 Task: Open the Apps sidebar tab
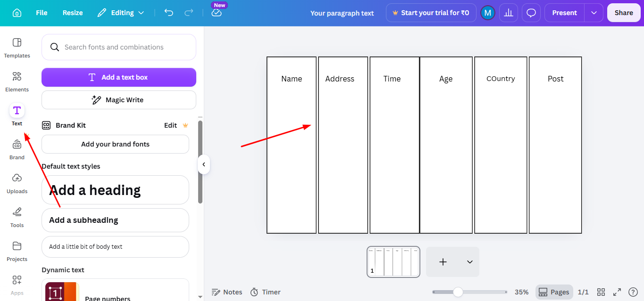click(x=17, y=285)
